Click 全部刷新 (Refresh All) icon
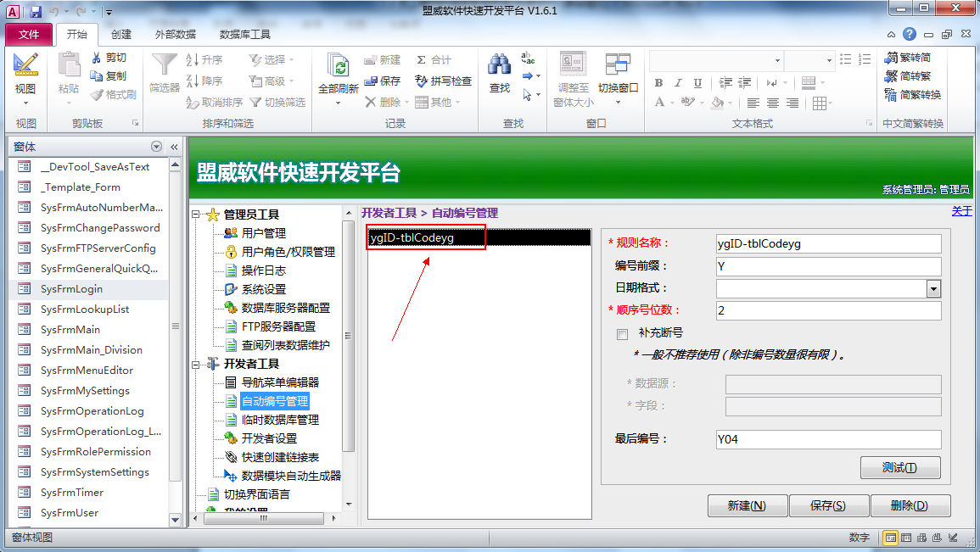Viewport: 980px width, 552px height. 339,65
